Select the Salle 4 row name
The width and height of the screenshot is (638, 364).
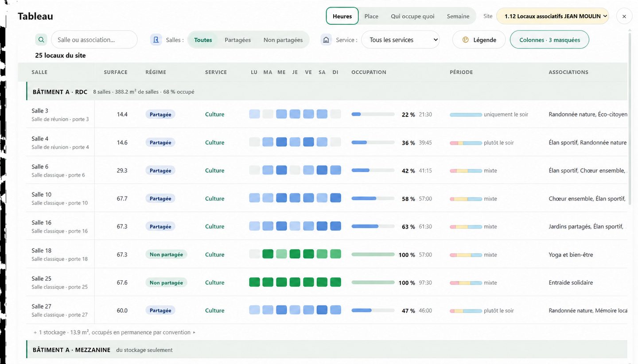(40, 139)
